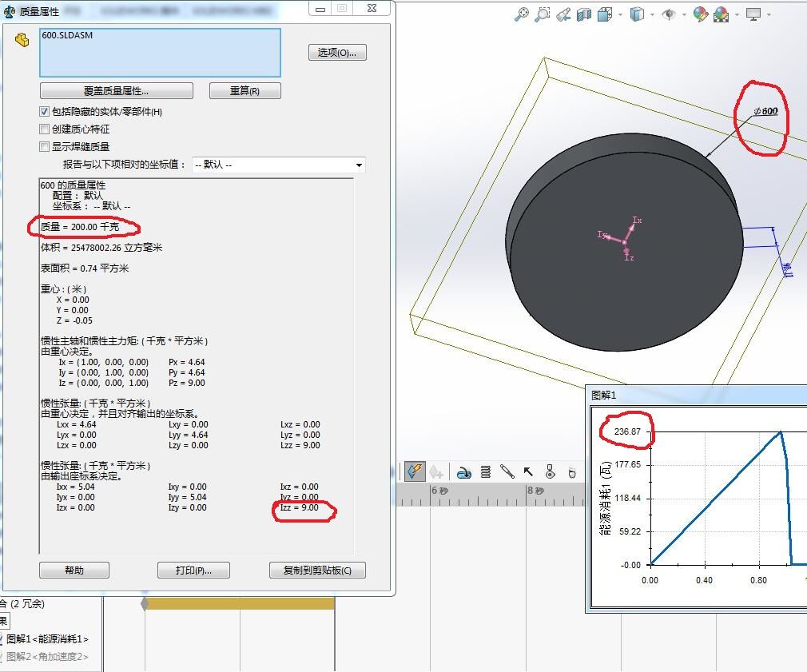
Task: Select 图解1<能源消耗1> in the motion tree
Action: (48, 639)
